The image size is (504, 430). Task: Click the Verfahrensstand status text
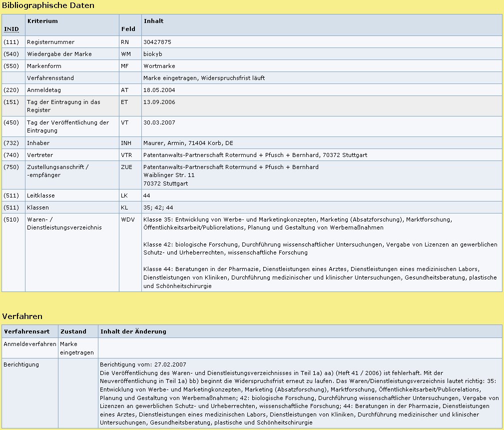pos(204,78)
